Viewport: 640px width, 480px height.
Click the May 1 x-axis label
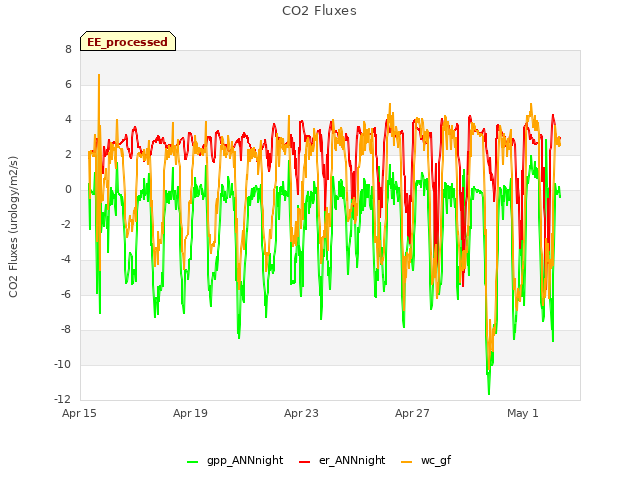pos(523,413)
